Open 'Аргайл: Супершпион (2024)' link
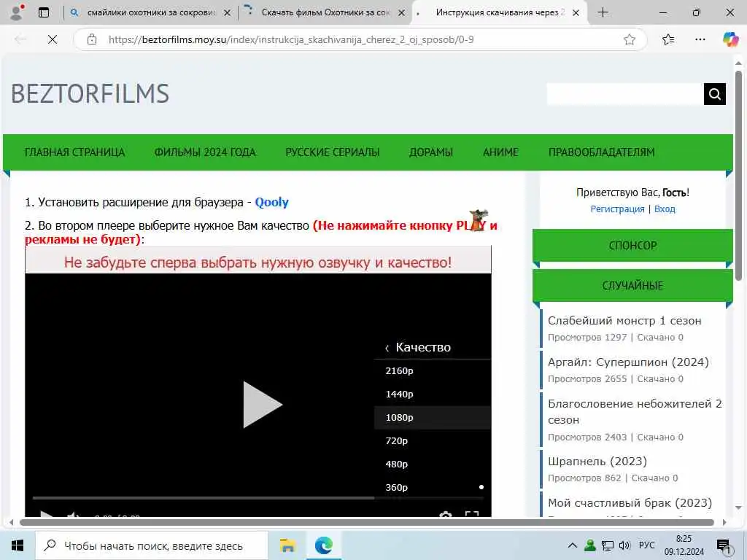747x560 pixels. [628, 362]
